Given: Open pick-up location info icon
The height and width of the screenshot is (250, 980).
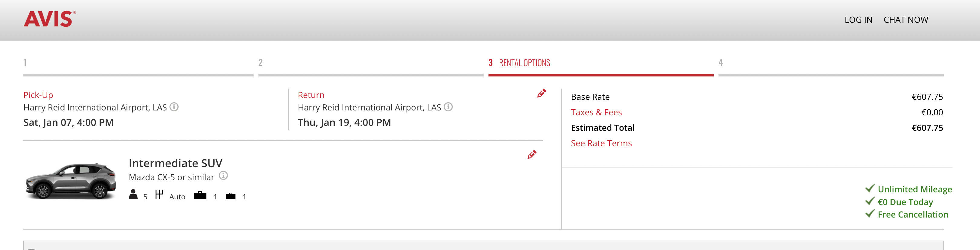Looking at the screenshot, I should click(174, 107).
